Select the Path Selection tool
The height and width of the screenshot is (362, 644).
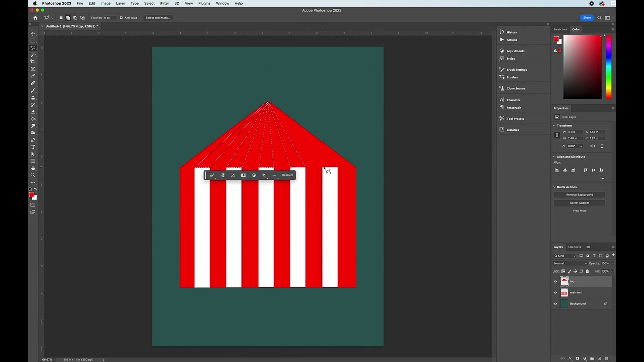[x=33, y=154]
